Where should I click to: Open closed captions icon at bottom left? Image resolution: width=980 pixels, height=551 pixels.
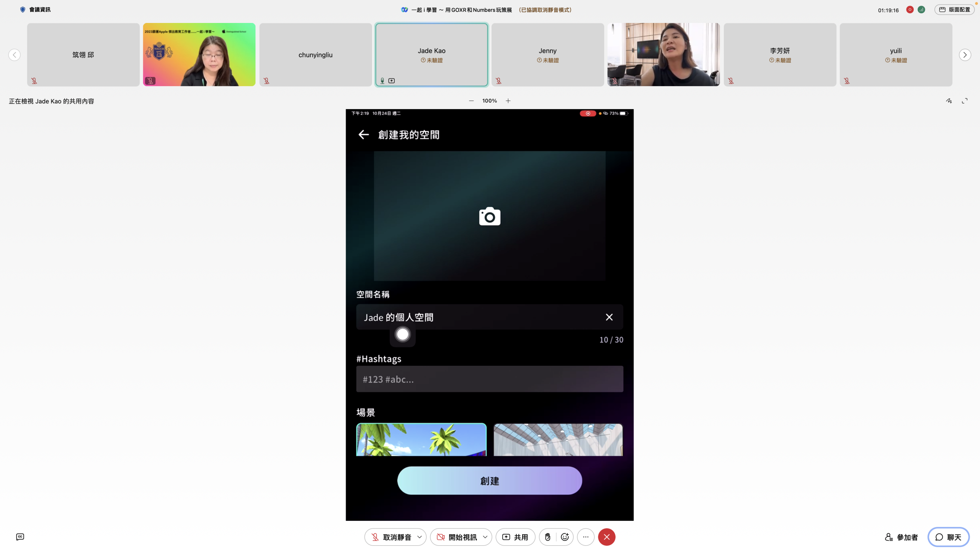tap(20, 537)
